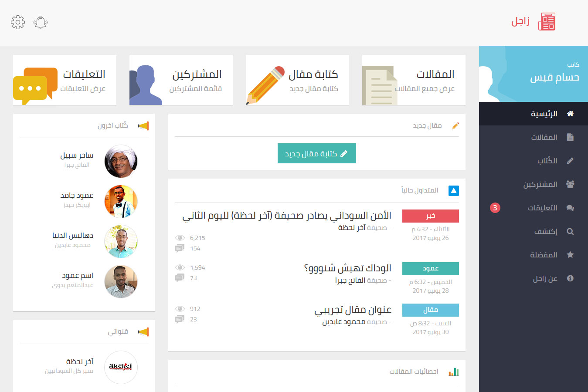
Task: Open the settings gear icon
Action: click(18, 22)
